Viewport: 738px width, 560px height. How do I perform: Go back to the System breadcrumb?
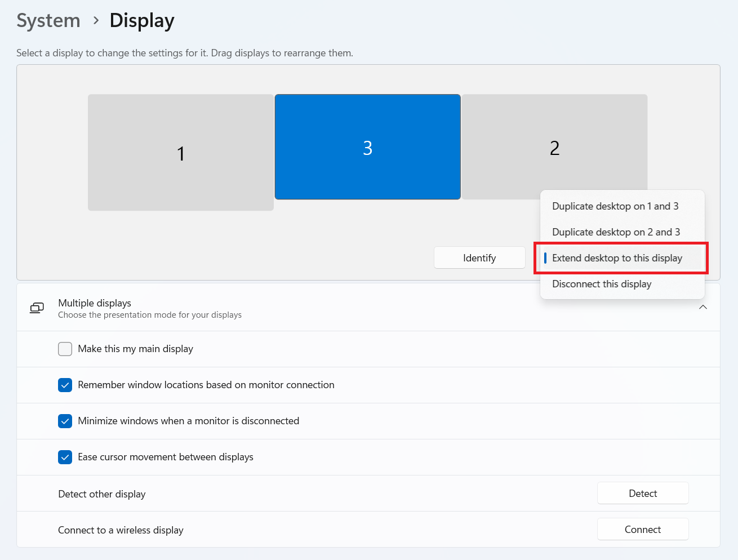(48, 21)
